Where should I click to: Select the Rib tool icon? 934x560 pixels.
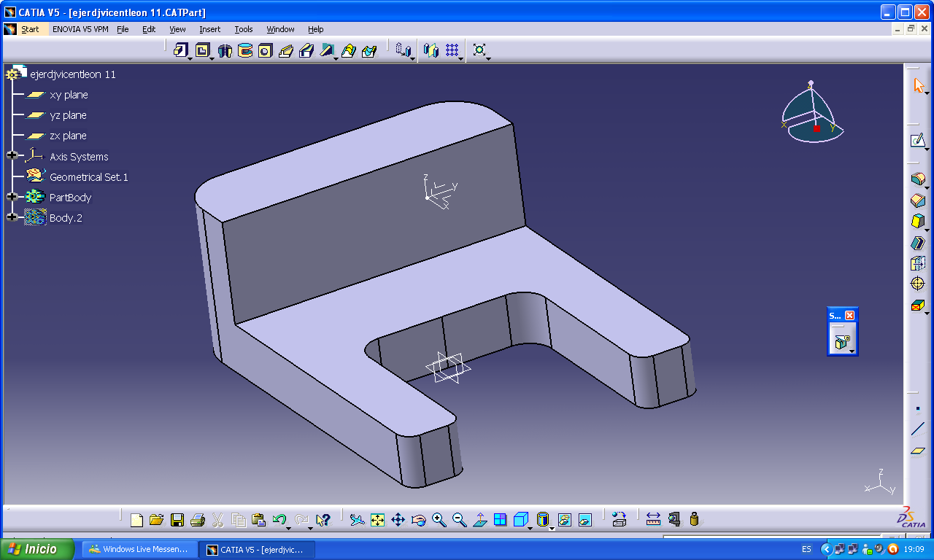286,50
